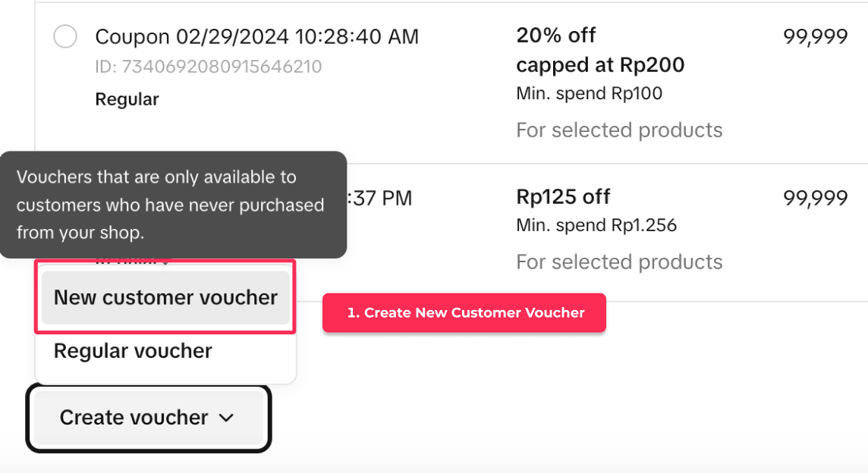Click the 99,999 quantity in first row
This screenshot has height=473, width=868.
pyautogui.click(x=815, y=36)
